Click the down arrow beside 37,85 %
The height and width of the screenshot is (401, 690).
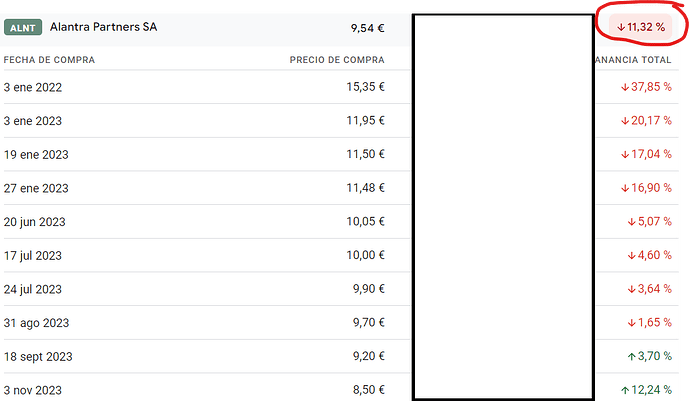[624, 88]
